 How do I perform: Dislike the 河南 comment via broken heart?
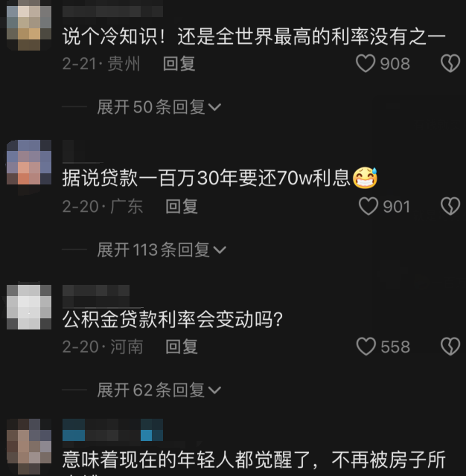pos(450,347)
